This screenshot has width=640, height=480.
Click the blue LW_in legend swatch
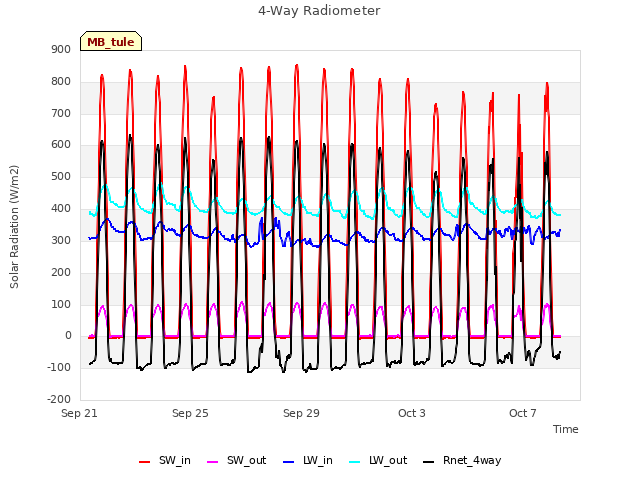pyautogui.click(x=288, y=462)
